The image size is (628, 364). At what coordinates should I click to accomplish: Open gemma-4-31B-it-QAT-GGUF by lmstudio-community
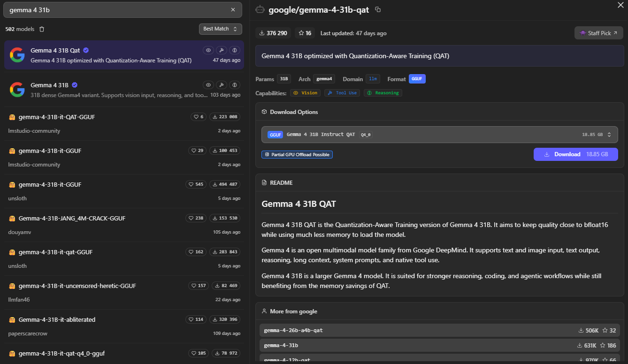tap(124, 123)
